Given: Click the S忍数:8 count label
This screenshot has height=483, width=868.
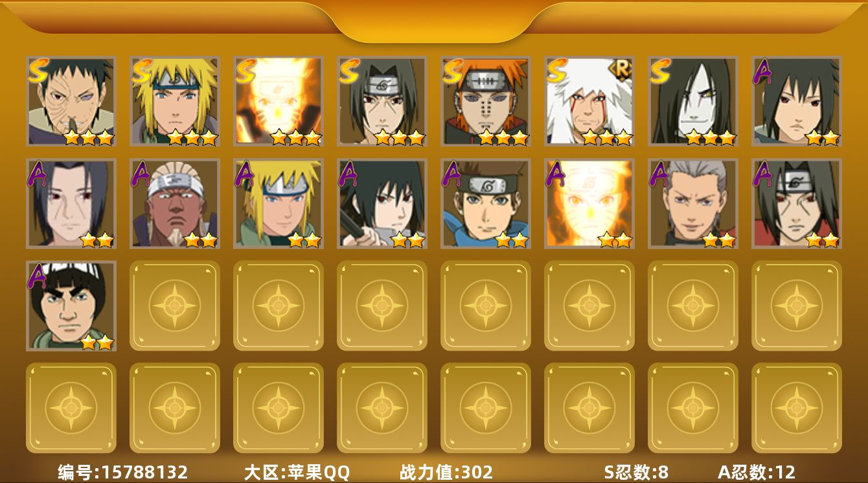Looking at the screenshot, I should (636, 472).
